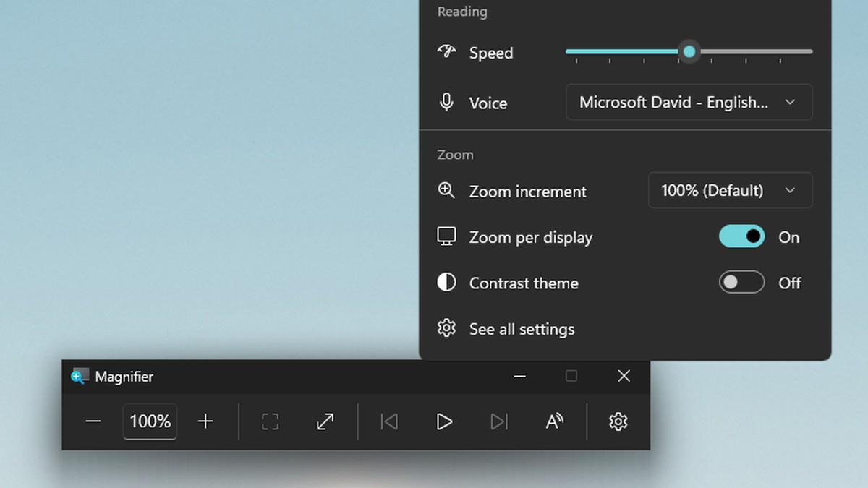This screenshot has height=488, width=868.
Task: Open See all settings link
Action: [522, 329]
